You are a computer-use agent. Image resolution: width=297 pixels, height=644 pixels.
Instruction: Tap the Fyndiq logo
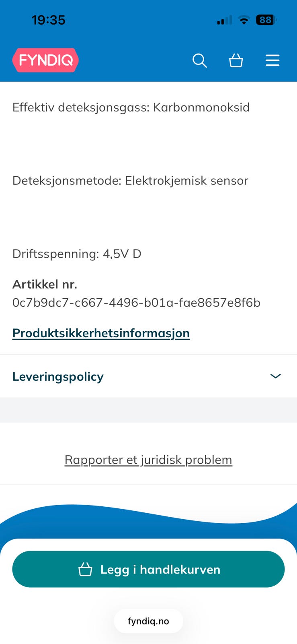[x=45, y=60]
